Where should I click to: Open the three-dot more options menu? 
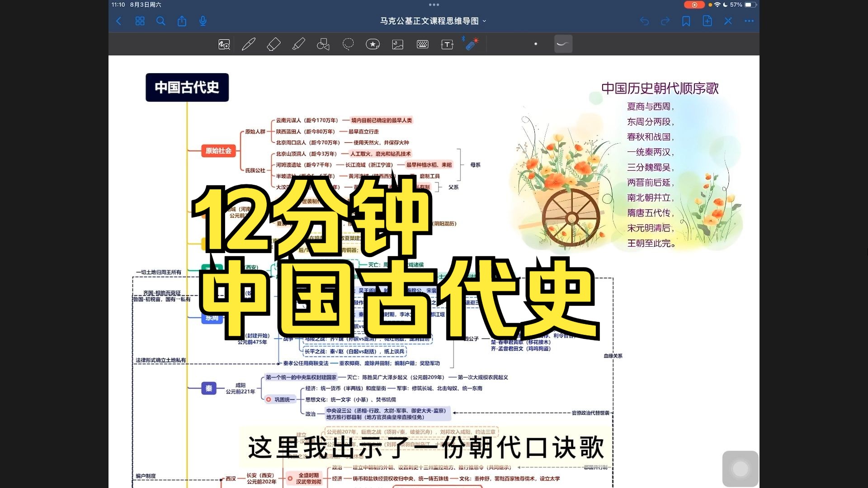coord(749,21)
